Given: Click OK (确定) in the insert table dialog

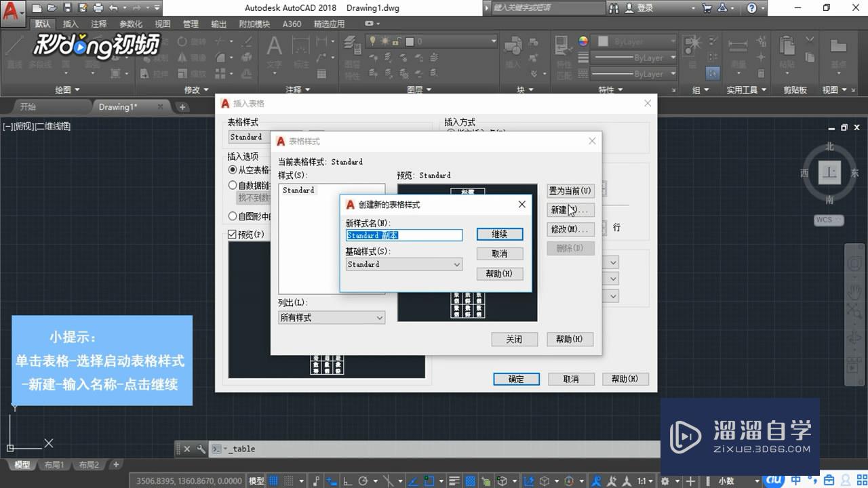Looking at the screenshot, I should [516, 379].
